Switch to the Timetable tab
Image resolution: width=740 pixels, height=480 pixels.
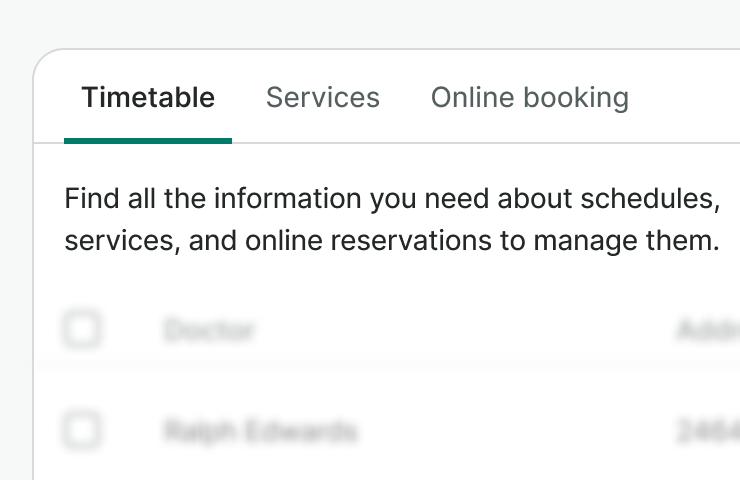coord(148,98)
